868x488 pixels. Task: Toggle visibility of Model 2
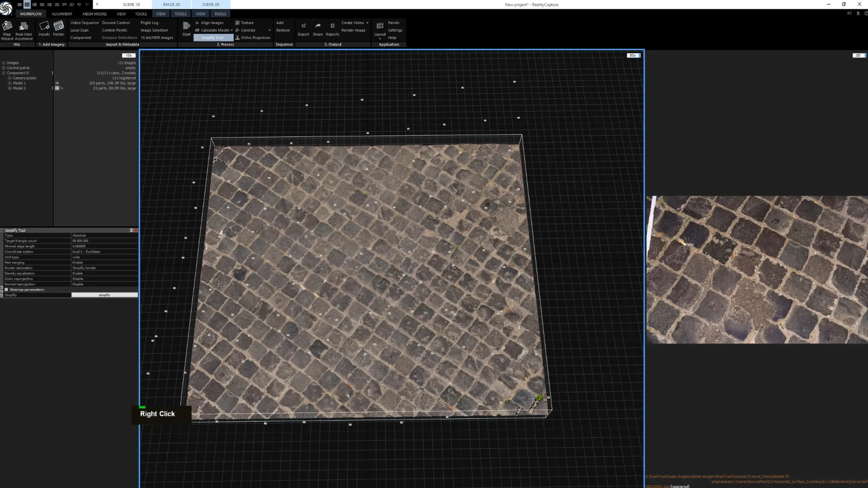coord(57,88)
